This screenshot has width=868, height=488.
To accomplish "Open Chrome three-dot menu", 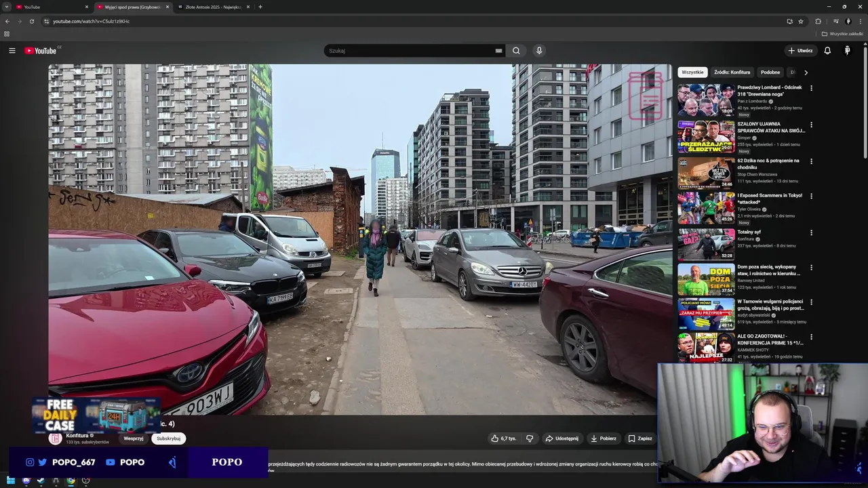I will click(860, 21).
